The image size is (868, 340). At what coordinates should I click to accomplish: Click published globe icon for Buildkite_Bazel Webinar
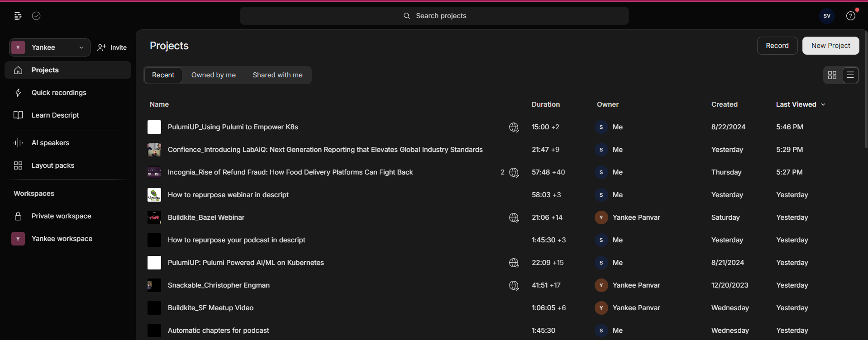click(x=514, y=217)
